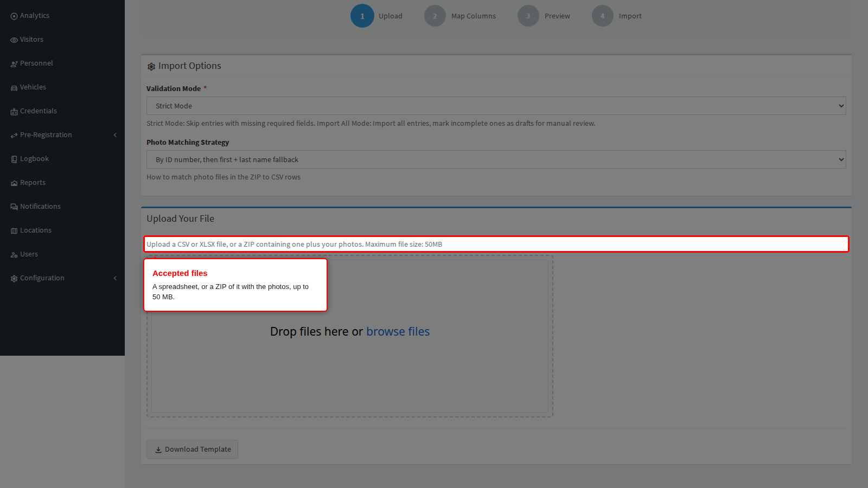Go to step 4 Import
The width and height of the screenshot is (868, 488).
pos(617,16)
